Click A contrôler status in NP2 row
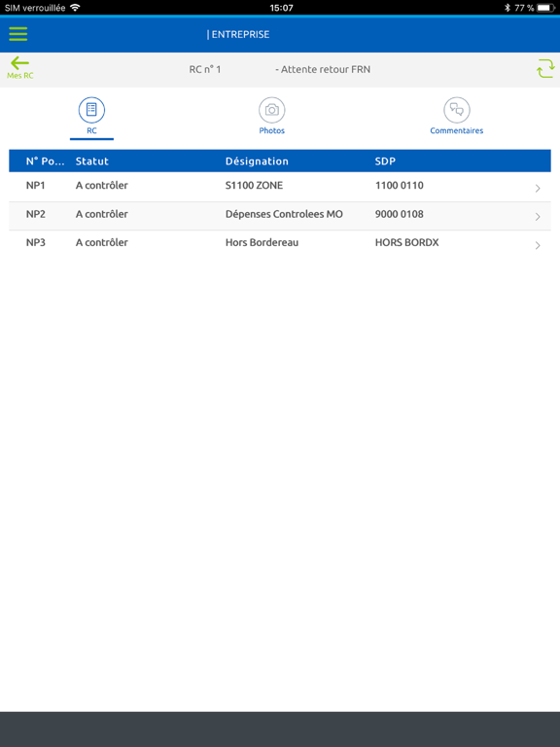Image resolution: width=560 pixels, height=747 pixels. [x=101, y=214]
